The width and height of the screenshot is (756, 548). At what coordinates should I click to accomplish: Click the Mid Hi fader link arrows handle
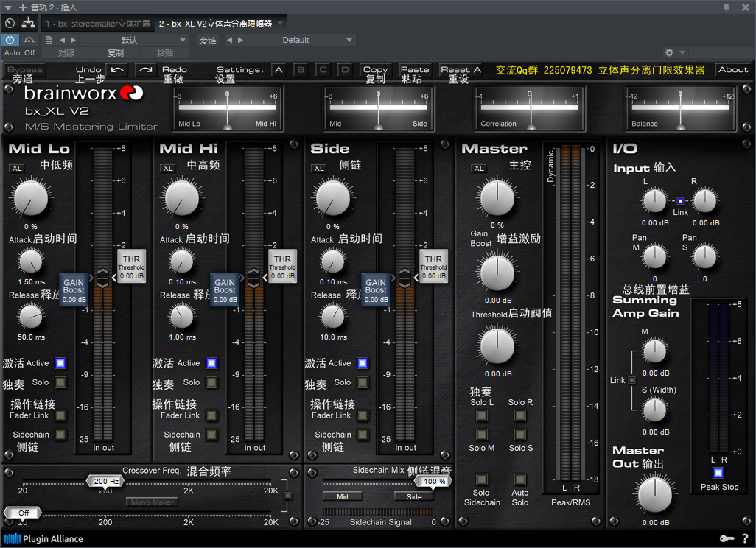click(254, 278)
